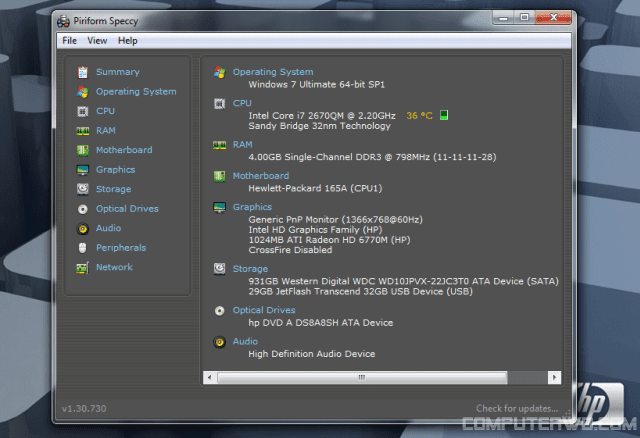Click the Motherboard icon in sidebar
This screenshot has height=438, width=640.
coord(83,150)
